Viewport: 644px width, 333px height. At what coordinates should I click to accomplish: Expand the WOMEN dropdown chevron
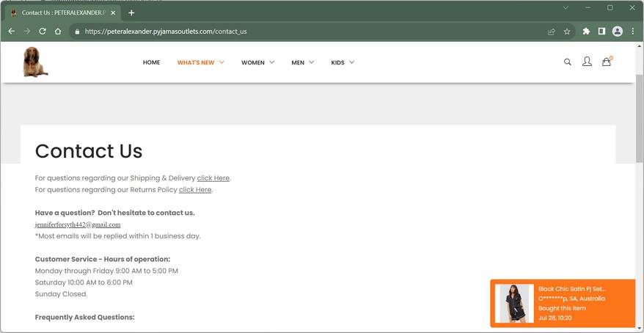click(271, 62)
